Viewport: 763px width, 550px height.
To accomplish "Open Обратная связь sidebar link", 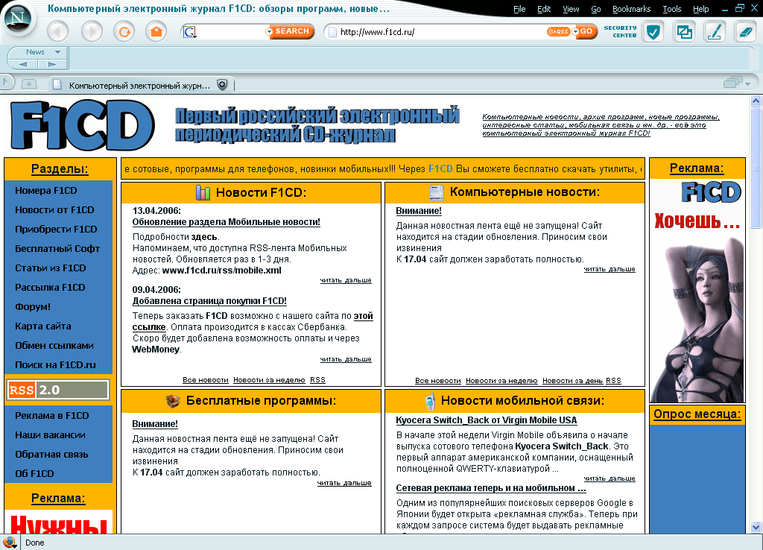I will pyautogui.click(x=51, y=454).
